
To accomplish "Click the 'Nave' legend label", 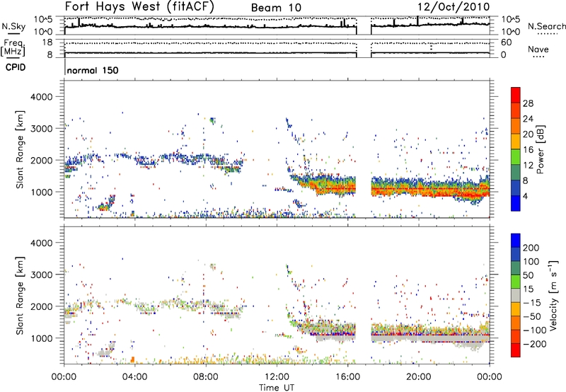I will tap(538, 50).
